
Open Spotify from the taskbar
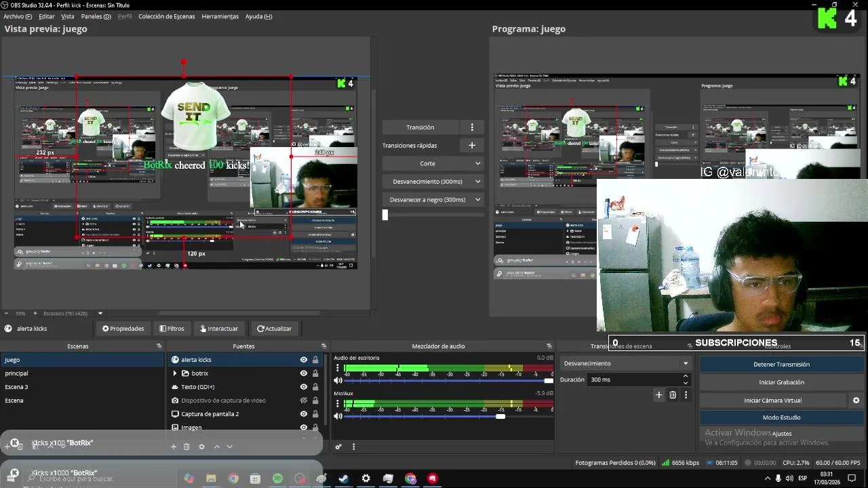point(277,479)
